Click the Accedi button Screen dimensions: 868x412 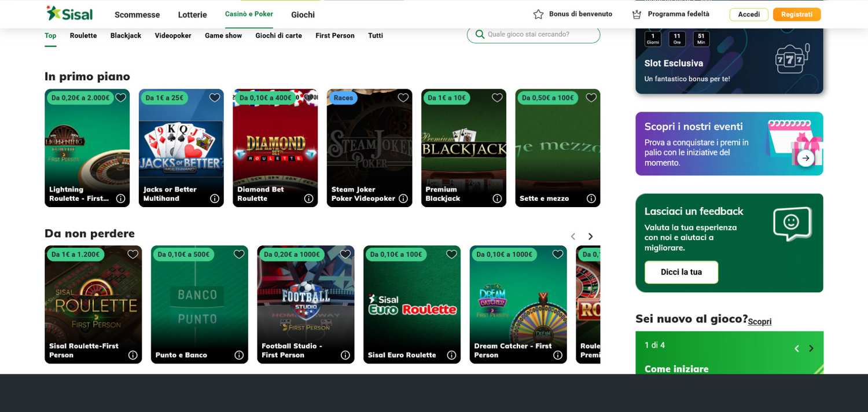749,14
